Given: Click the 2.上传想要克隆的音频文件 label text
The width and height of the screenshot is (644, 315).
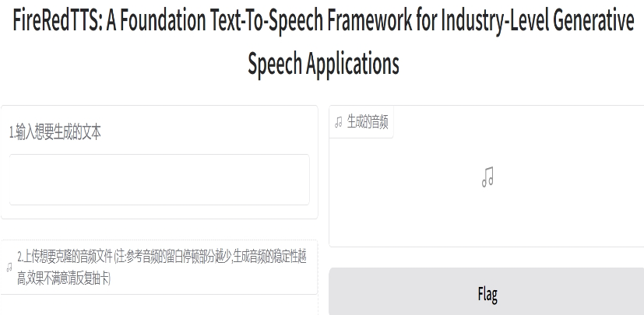Looking at the screenshot, I should click(x=65, y=256).
